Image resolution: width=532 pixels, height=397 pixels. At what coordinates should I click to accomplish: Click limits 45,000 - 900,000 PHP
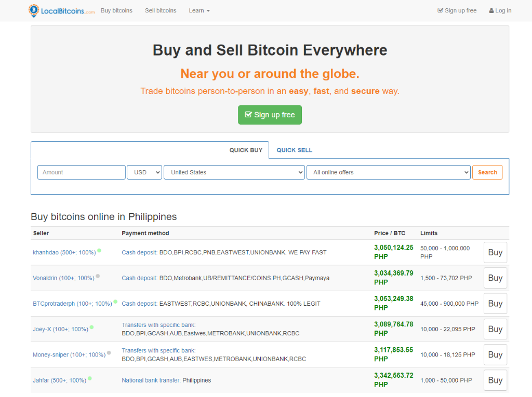pos(449,304)
